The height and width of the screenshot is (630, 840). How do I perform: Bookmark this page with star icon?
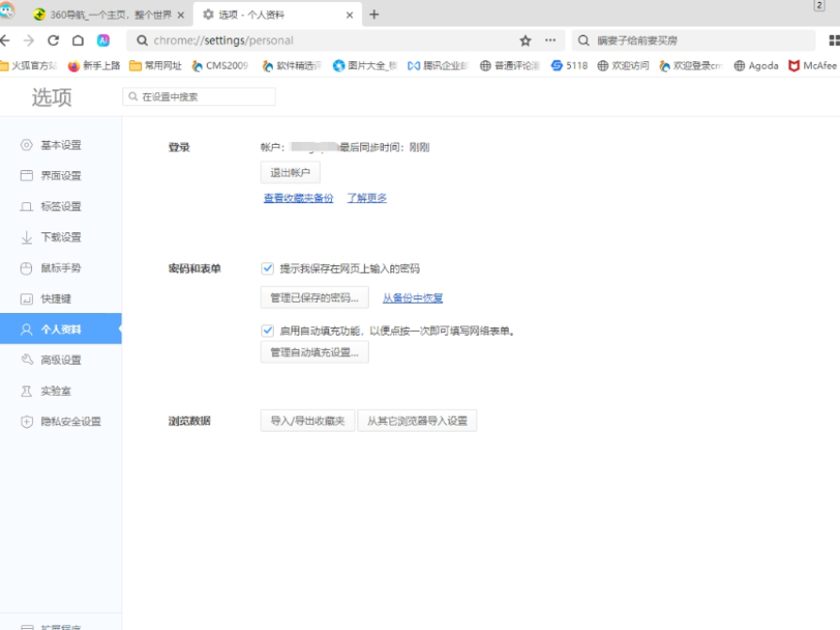click(x=526, y=40)
